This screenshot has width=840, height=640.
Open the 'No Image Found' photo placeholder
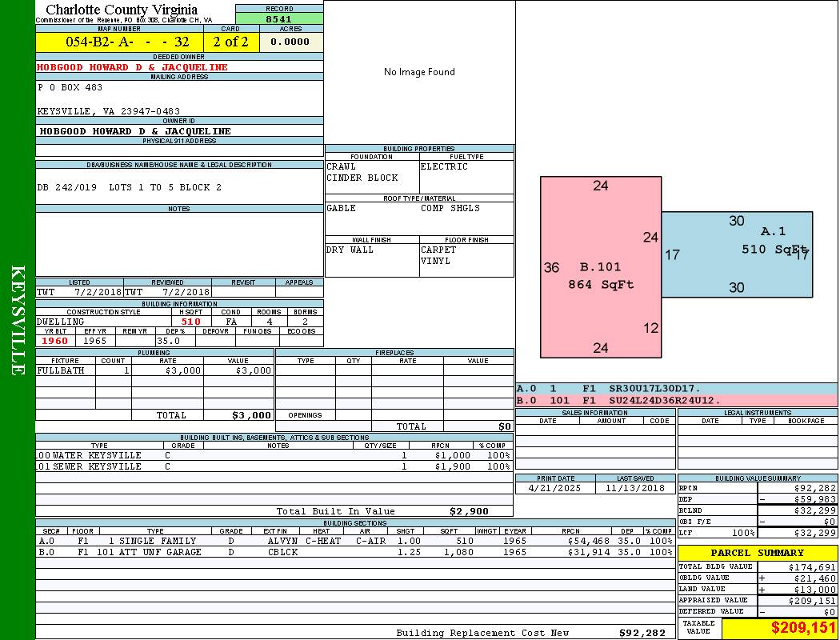[419, 72]
